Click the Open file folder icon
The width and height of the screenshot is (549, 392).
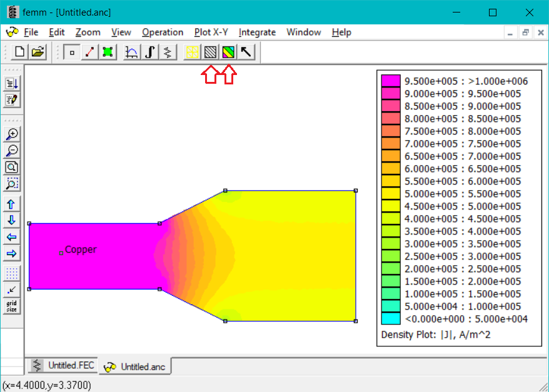pos(38,53)
